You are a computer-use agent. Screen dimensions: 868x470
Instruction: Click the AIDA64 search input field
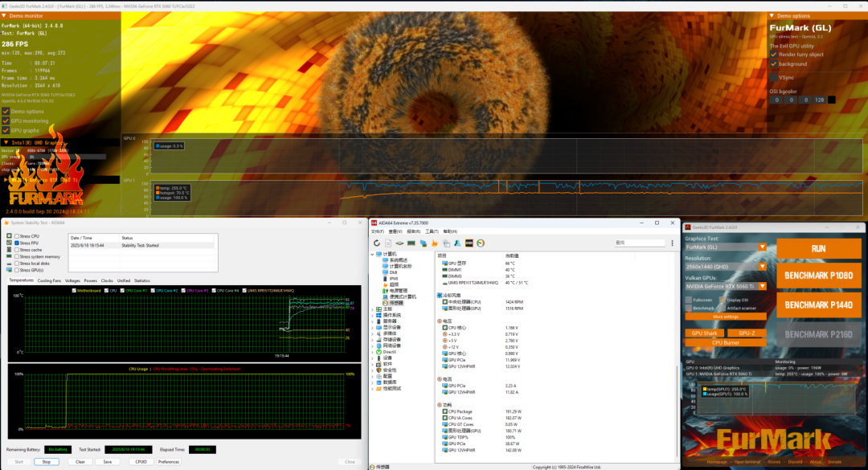(x=640, y=243)
